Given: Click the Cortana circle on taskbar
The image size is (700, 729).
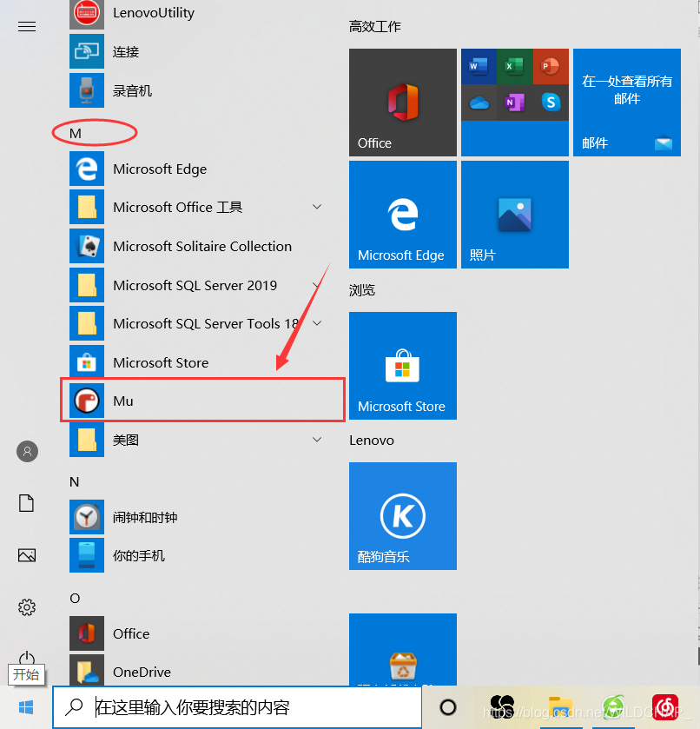Looking at the screenshot, I should (447, 707).
